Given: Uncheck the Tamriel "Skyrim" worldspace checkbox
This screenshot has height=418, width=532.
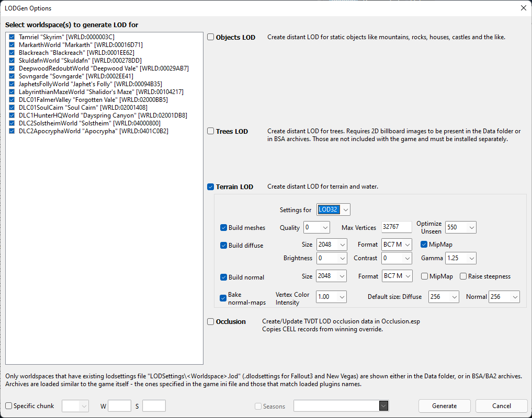Looking at the screenshot, I should click(x=12, y=37).
